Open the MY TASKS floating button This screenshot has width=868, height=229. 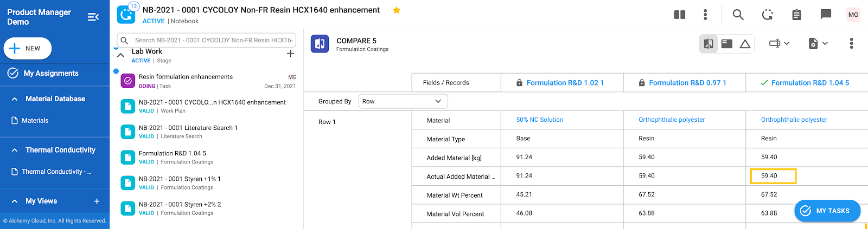(x=827, y=211)
